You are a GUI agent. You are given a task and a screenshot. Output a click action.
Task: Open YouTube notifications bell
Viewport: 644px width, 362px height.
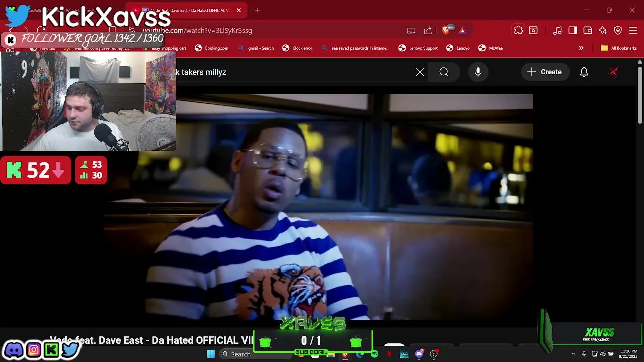coord(584,72)
